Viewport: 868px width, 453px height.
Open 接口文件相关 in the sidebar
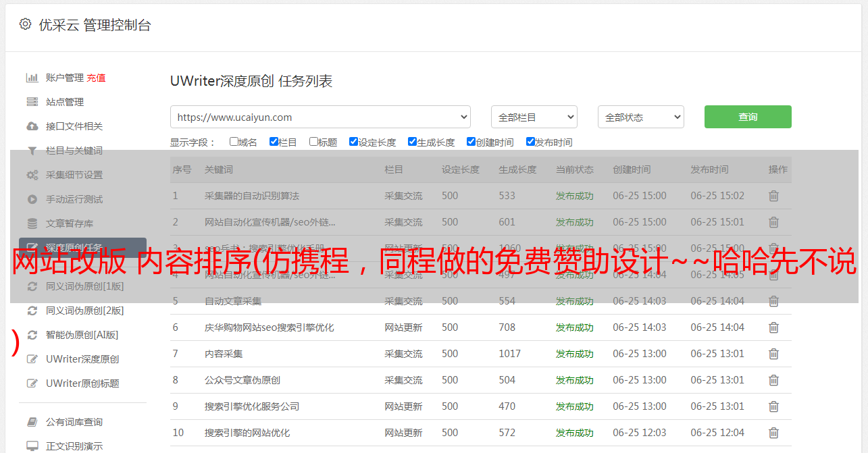click(x=74, y=126)
